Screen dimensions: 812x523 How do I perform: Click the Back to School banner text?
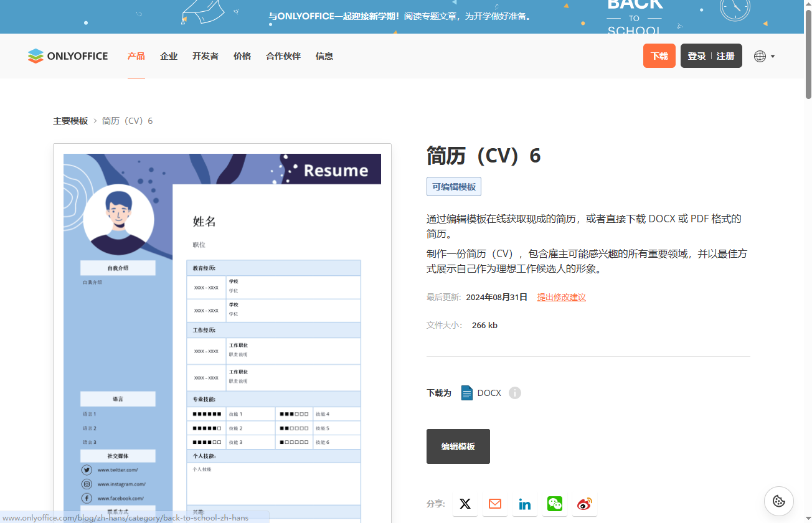(402, 17)
